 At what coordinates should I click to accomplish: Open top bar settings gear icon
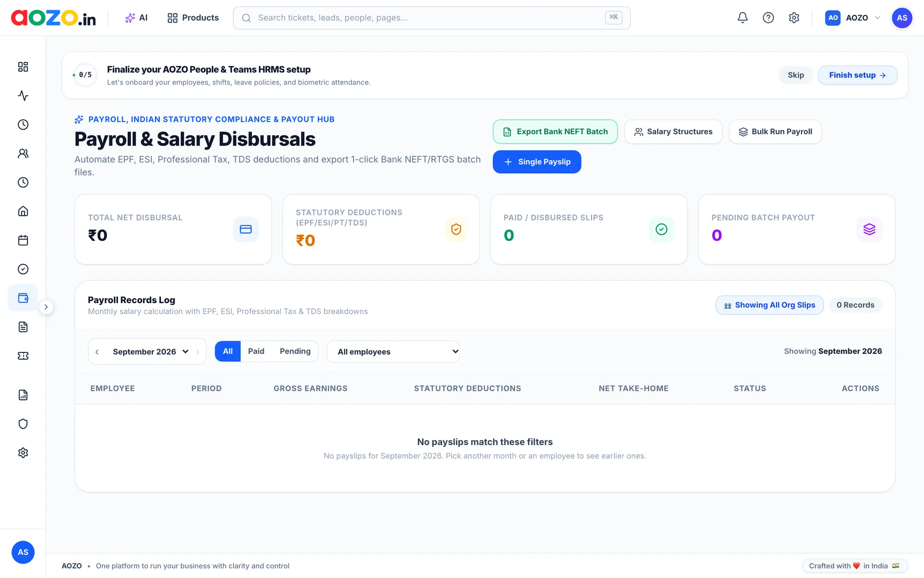(794, 18)
